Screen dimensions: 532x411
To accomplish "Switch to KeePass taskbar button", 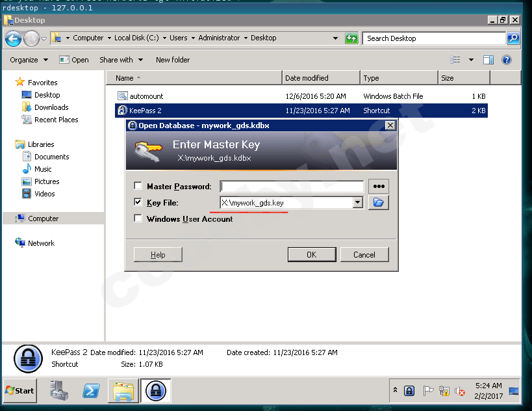I will [156, 391].
